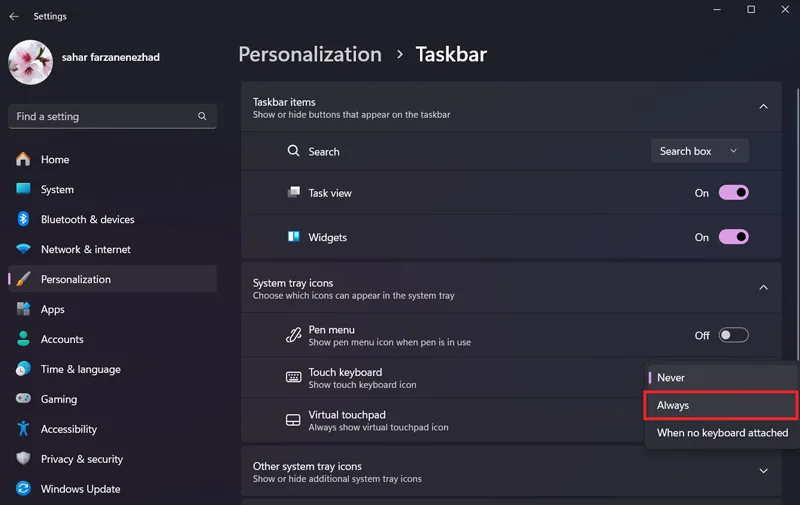The image size is (800, 505).
Task: Click the Search magnifier icon in Taskbar items
Action: (x=293, y=151)
